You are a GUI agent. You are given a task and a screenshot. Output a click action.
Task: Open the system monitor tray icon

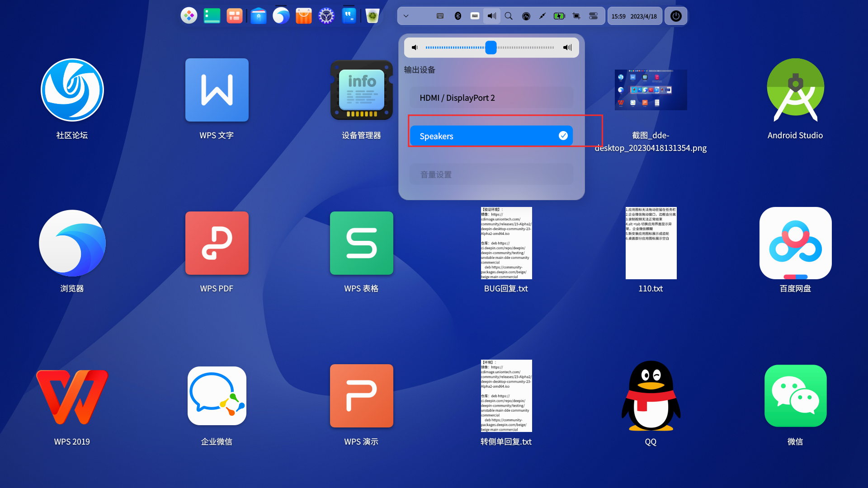[526, 16]
